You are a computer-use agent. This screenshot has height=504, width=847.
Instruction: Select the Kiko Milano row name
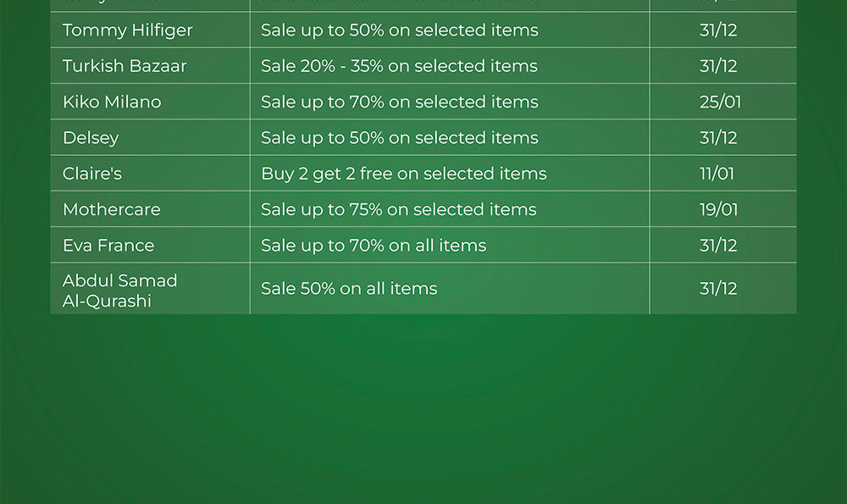click(112, 102)
